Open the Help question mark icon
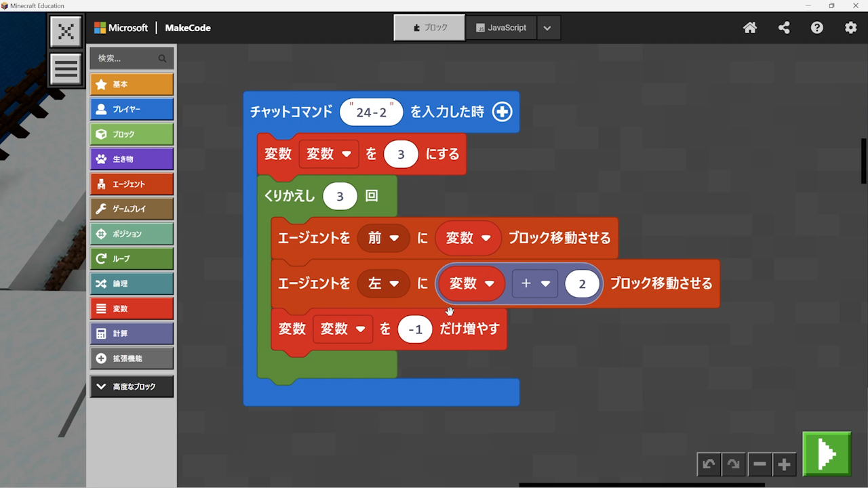This screenshot has height=488, width=868. click(817, 28)
